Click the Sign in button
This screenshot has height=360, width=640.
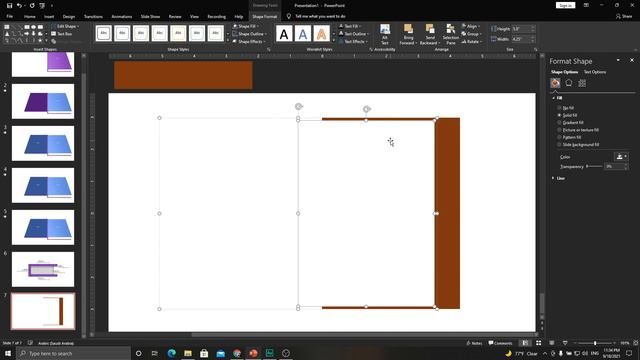tap(565, 5)
